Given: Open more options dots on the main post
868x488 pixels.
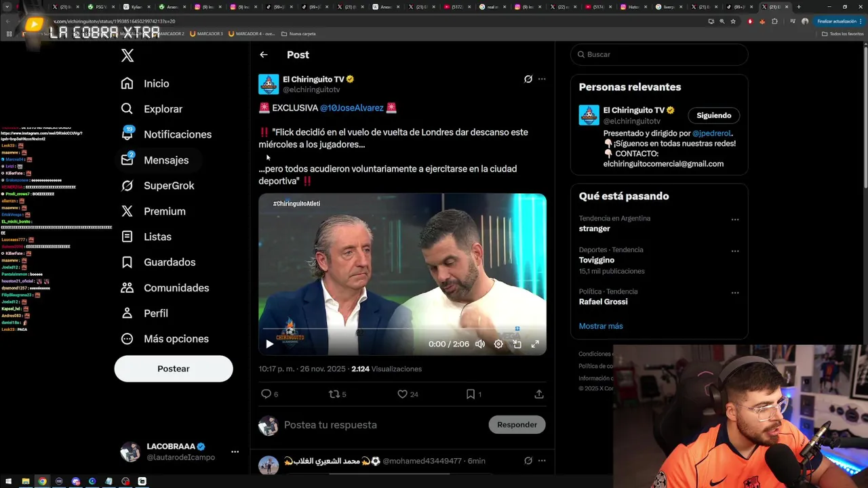Looking at the screenshot, I should click(x=542, y=79).
